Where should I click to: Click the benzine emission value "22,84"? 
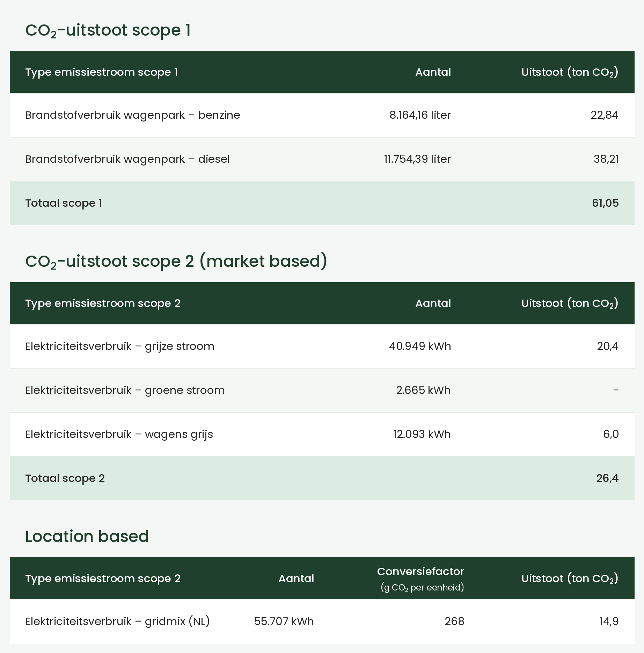point(605,115)
